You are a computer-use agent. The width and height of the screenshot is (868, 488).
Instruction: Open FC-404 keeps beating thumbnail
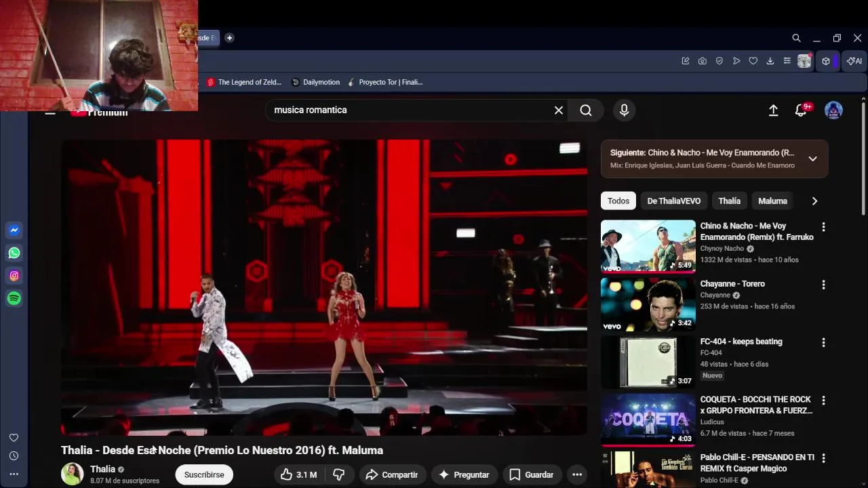648,362
